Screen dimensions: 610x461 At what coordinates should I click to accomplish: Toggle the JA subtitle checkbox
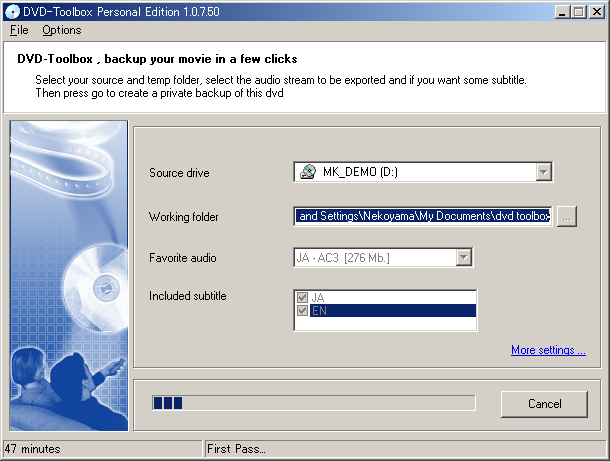303,298
